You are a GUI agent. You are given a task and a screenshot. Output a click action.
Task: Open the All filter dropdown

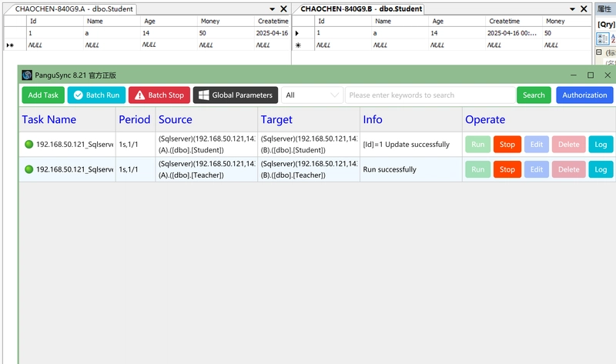(312, 95)
